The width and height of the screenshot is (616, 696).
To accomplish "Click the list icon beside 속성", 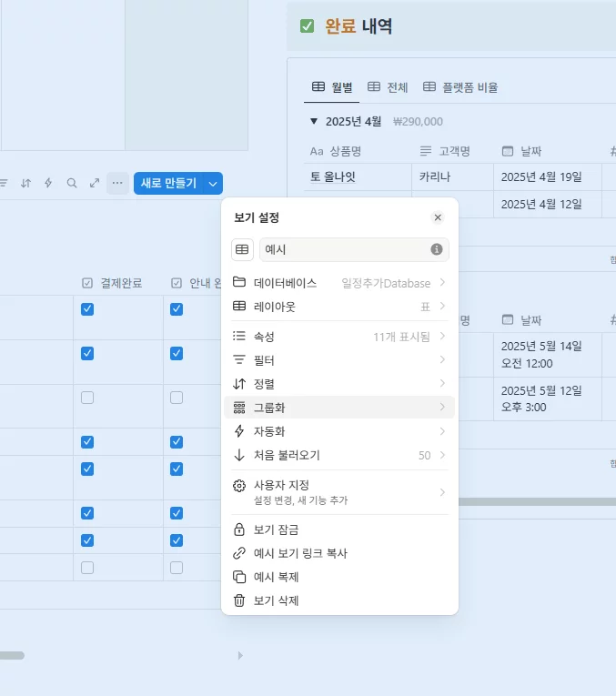I will pos(239,336).
